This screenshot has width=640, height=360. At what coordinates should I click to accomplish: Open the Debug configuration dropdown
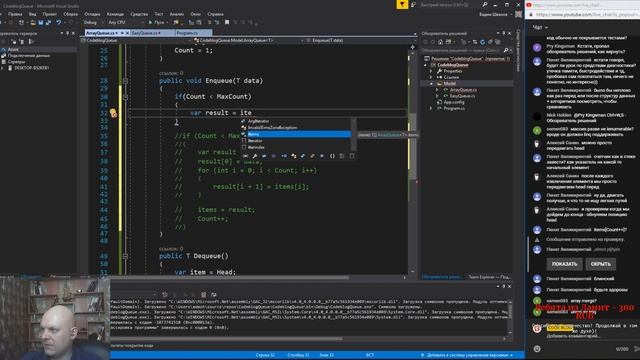93,22
